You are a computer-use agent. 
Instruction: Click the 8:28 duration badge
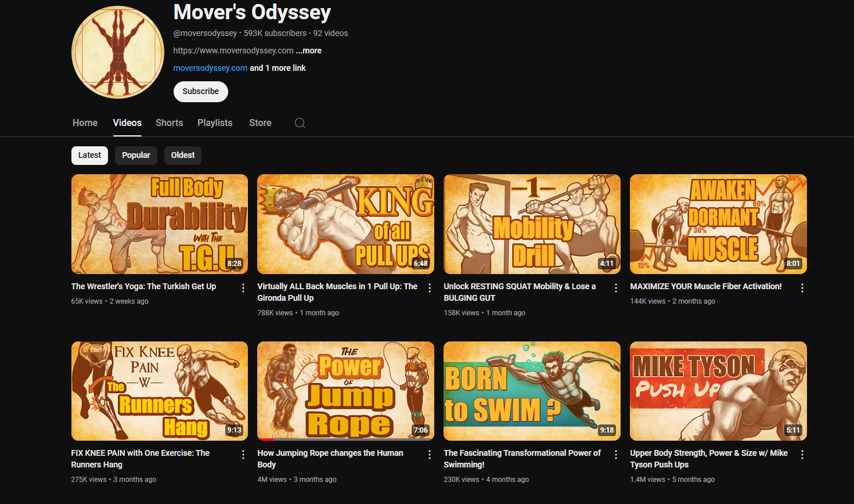coord(235,264)
